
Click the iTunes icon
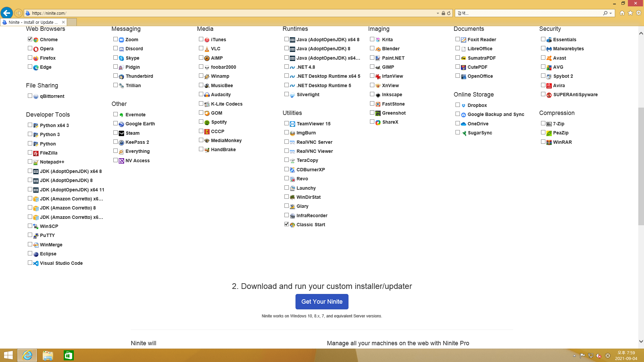(x=207, y=40)
